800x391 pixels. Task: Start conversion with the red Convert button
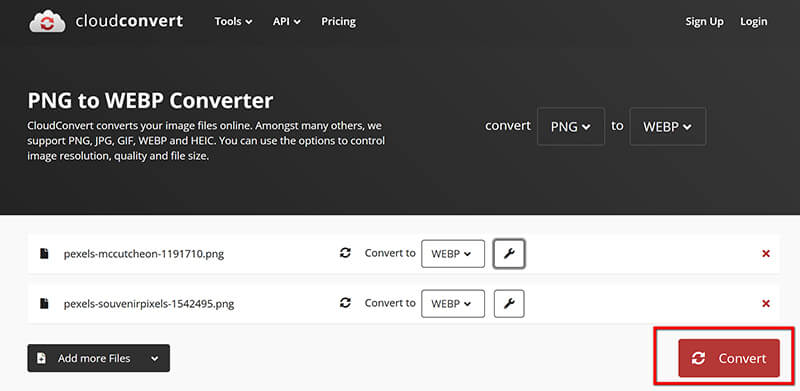pyautogui.click(x=729, y=358)
